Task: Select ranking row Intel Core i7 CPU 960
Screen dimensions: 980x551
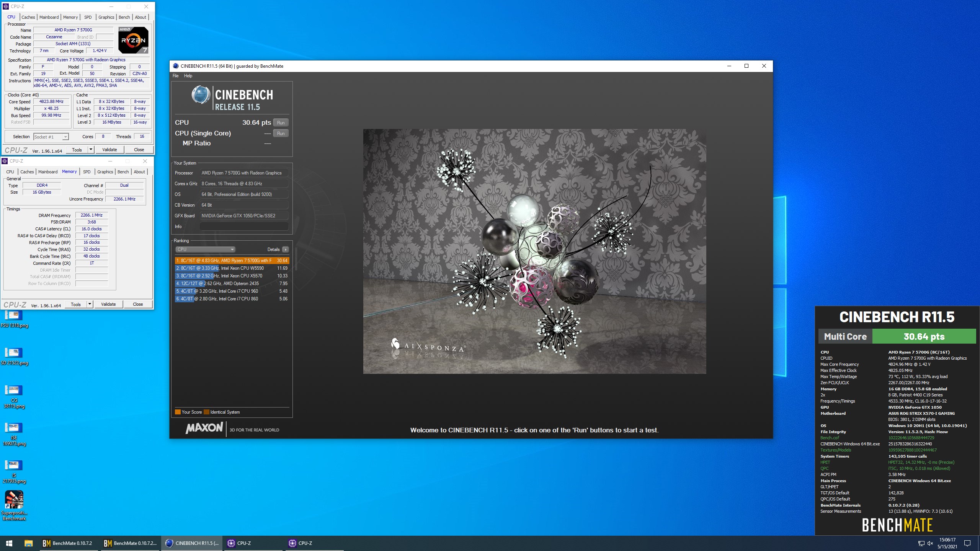Action: [232, 291]
